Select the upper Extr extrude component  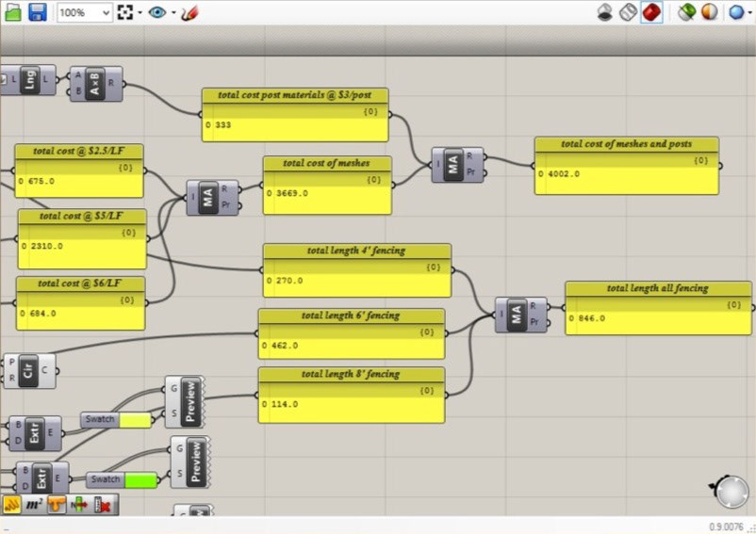(x=34, y=433)
